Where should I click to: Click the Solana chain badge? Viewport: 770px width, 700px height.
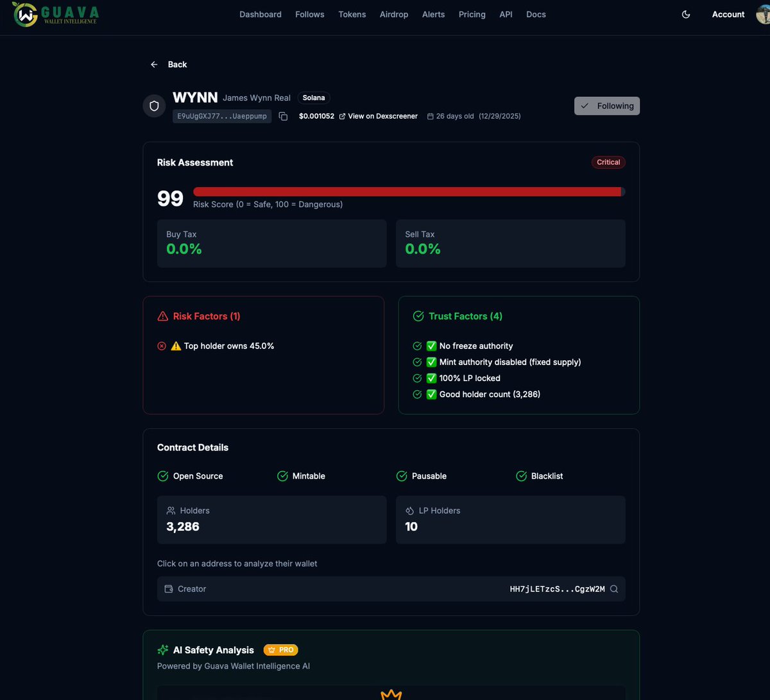pyautogui.click(x=314, y=98)
